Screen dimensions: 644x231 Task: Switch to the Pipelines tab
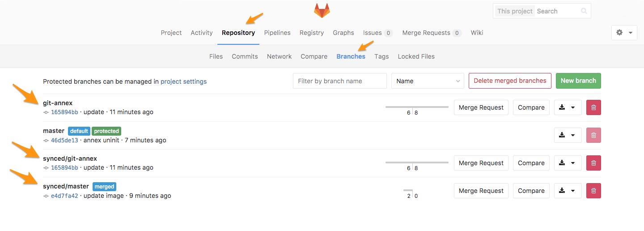point(277,33)
